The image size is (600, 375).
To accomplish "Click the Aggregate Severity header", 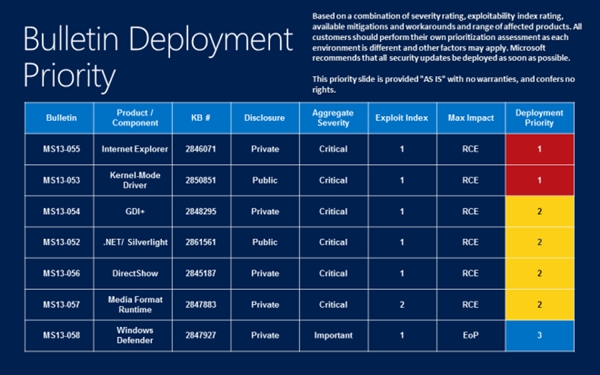I will (x=334, y=118).
